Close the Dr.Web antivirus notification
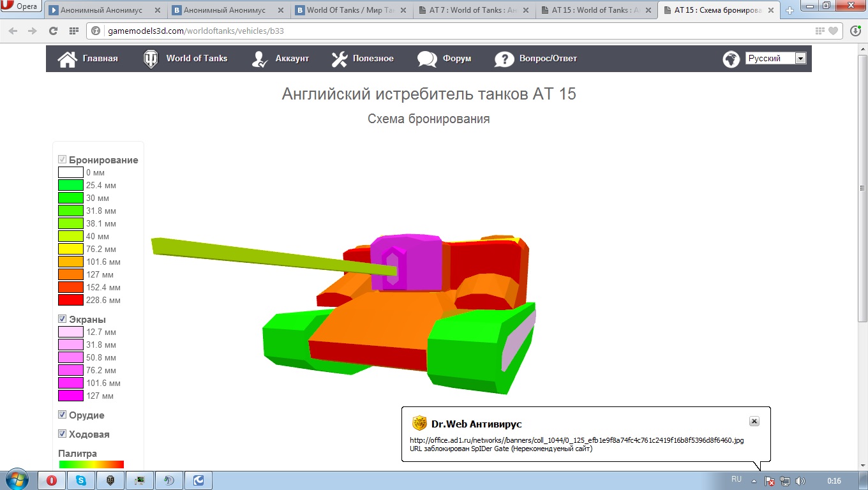The width and height of the screenshot is (868, 490). click(x=754, y=421)
